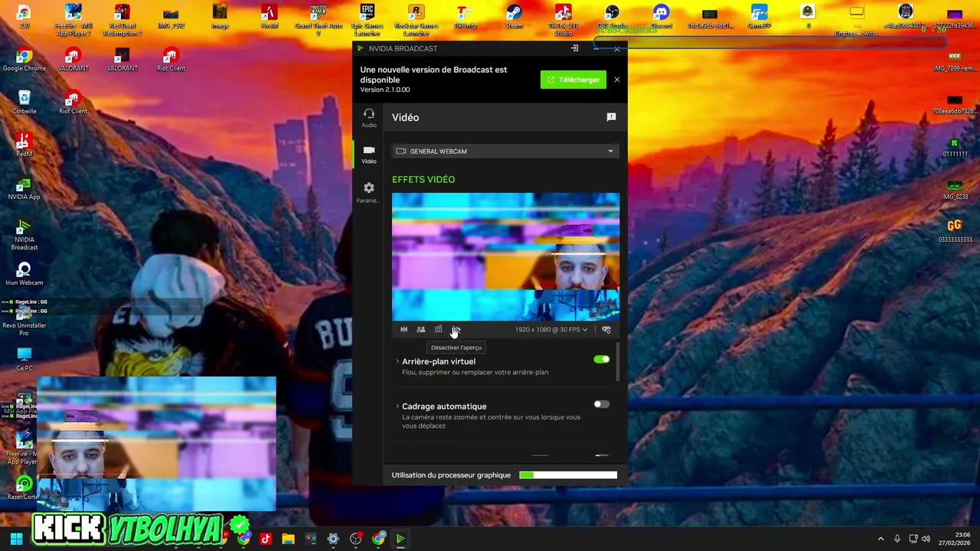Select the Epic Games Launcher desktop icon
The image size is (980, 551).
367,20
